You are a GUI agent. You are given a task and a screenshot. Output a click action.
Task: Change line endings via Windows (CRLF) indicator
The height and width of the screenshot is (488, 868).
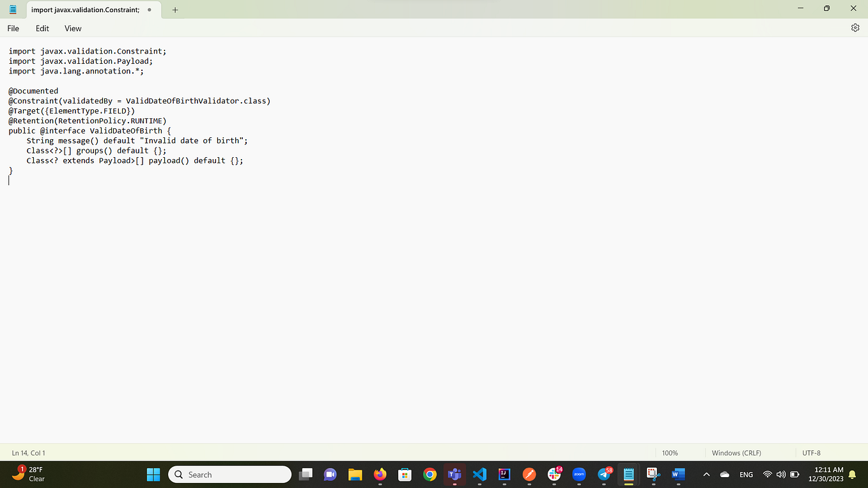[736, 453]
